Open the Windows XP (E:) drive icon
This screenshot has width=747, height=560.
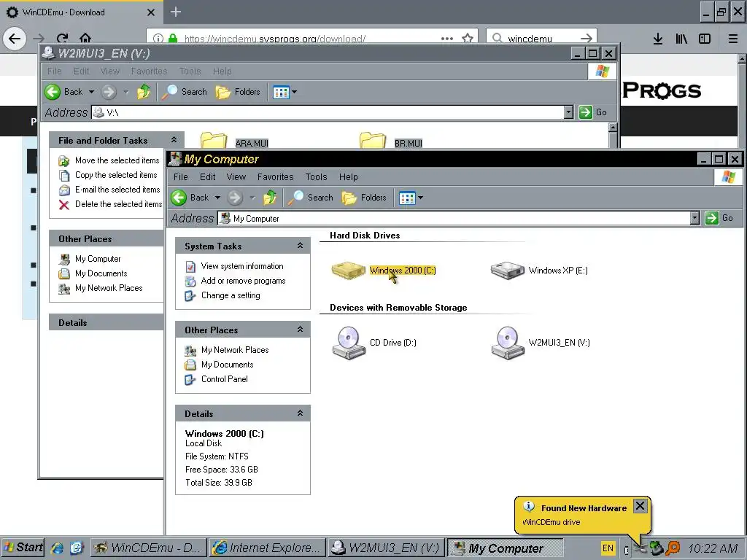coord(508,270)
